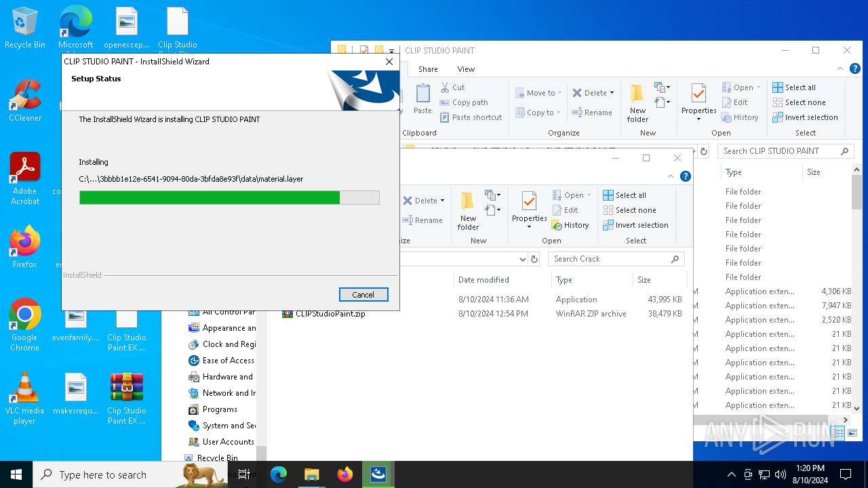
Task: Click Select all in CLIP STUDIO PAINT window
Action: [794, 87]
